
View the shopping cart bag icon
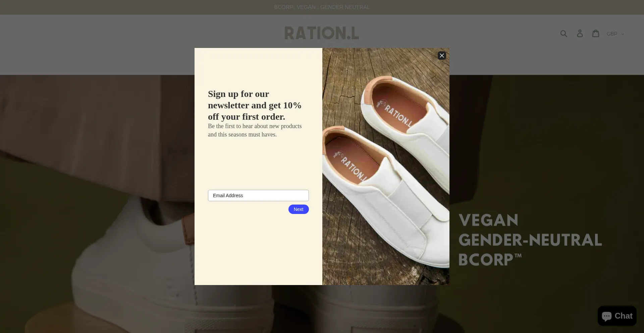click(x=596, y=33)
